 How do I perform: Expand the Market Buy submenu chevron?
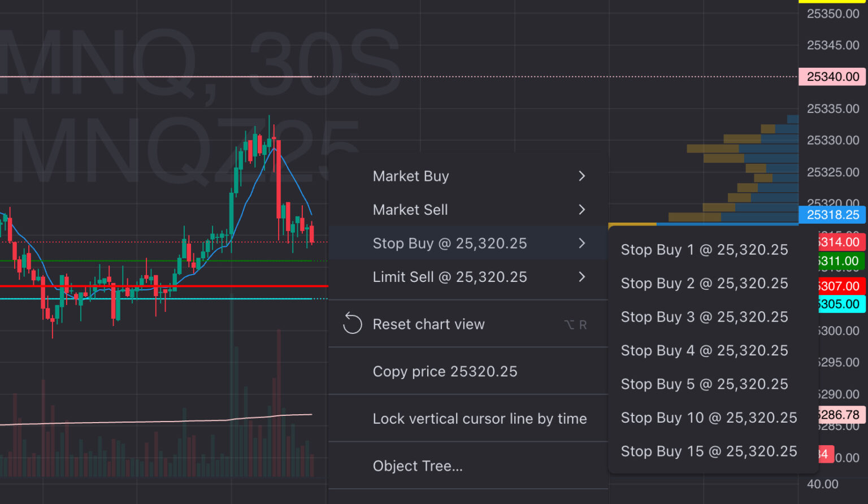[x=582, y=176]
